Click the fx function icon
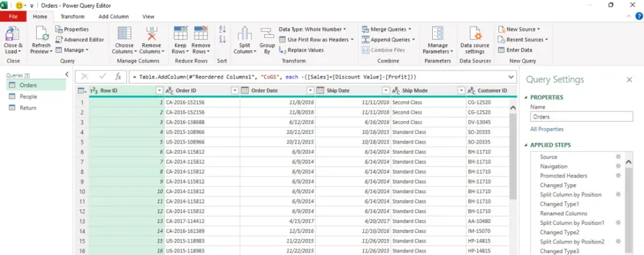This screenshot has width=644, height=255. pyautogui.click(x=118, y=77)
